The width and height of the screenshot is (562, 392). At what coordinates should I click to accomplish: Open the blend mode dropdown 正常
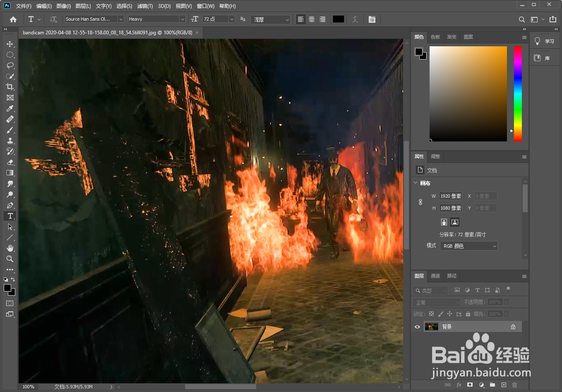(437, 302)
